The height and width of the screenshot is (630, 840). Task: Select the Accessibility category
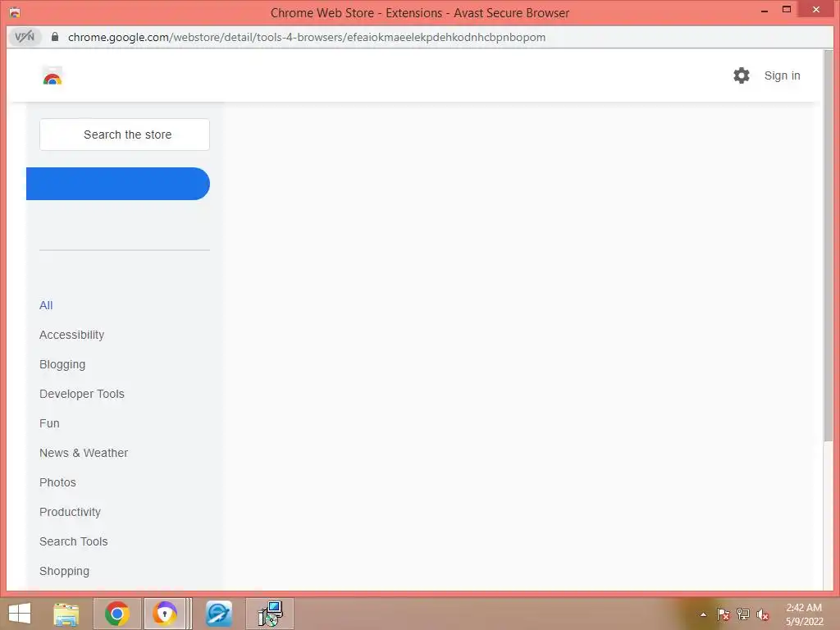(72, 335)
